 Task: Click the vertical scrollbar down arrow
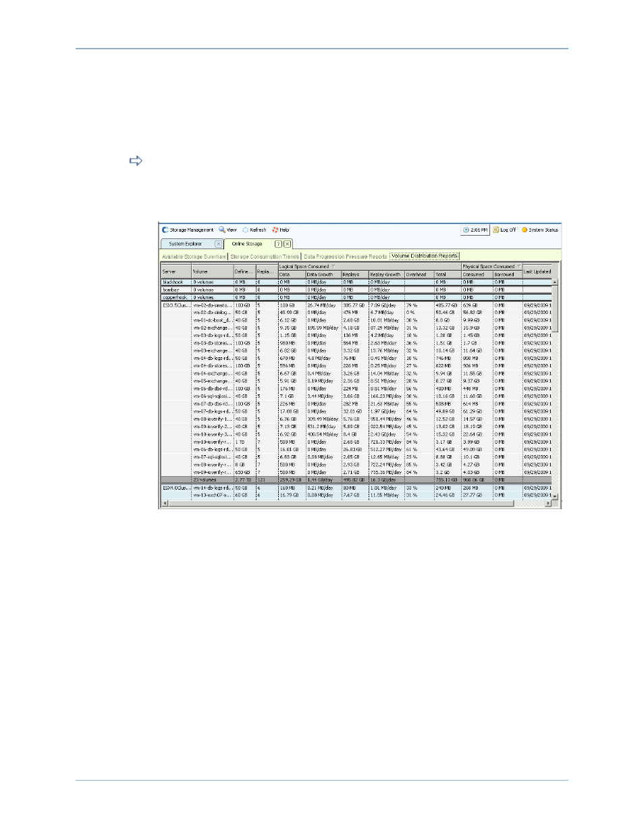coord(555,496)
